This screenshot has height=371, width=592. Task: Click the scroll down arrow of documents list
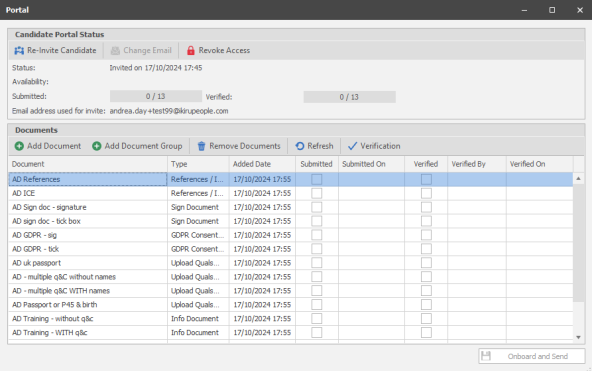(578, 337)
